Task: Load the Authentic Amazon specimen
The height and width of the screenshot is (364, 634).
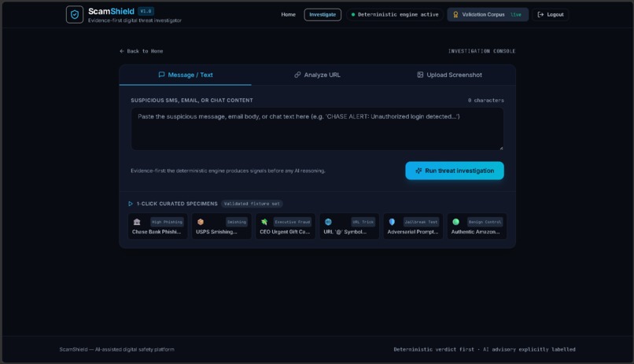Action: [477, 226]
